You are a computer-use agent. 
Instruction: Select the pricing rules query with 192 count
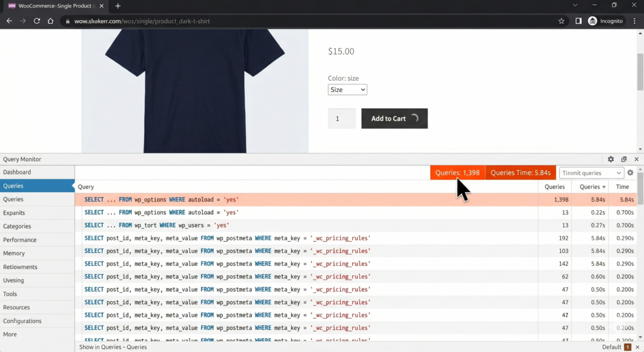coord(356,238)
